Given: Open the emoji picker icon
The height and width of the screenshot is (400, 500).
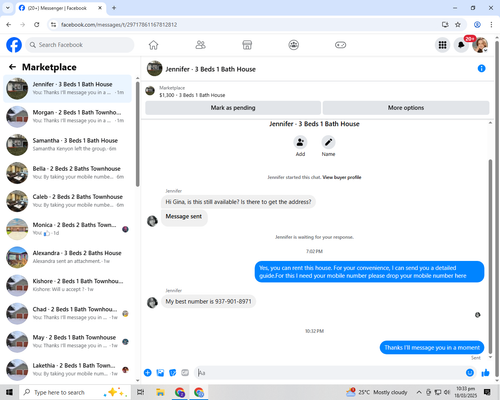Looking at the screenshot, I should click(x=470, y=373).
